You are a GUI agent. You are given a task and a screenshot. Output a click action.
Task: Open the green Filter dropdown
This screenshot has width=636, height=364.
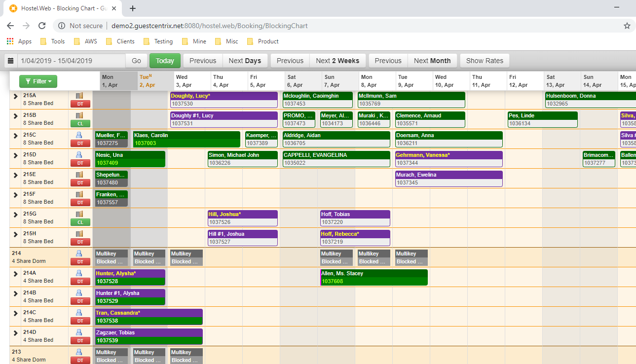click(38, 81)
